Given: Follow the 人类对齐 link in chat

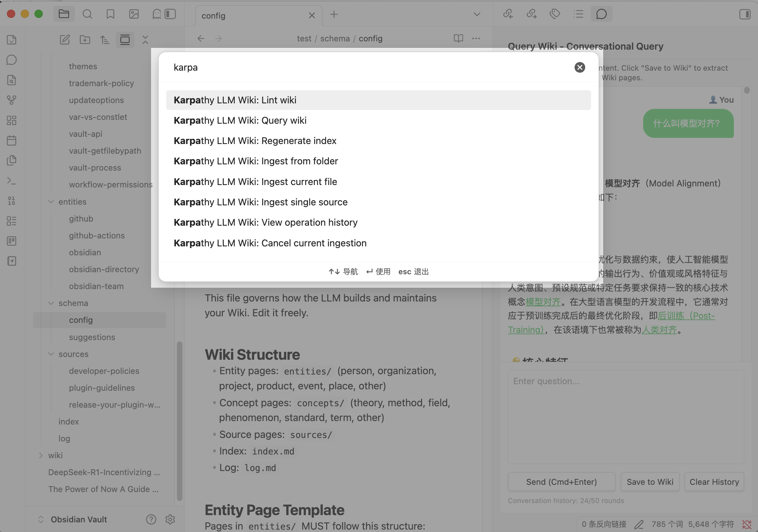Looking at the screenshot, I should point(659,330).
